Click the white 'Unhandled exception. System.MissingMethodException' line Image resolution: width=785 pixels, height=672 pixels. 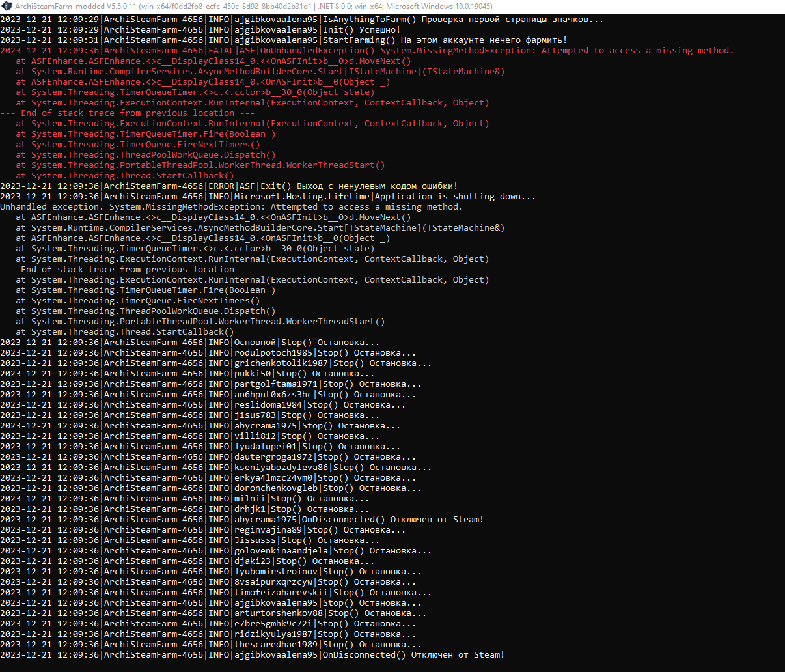(232, 207)
